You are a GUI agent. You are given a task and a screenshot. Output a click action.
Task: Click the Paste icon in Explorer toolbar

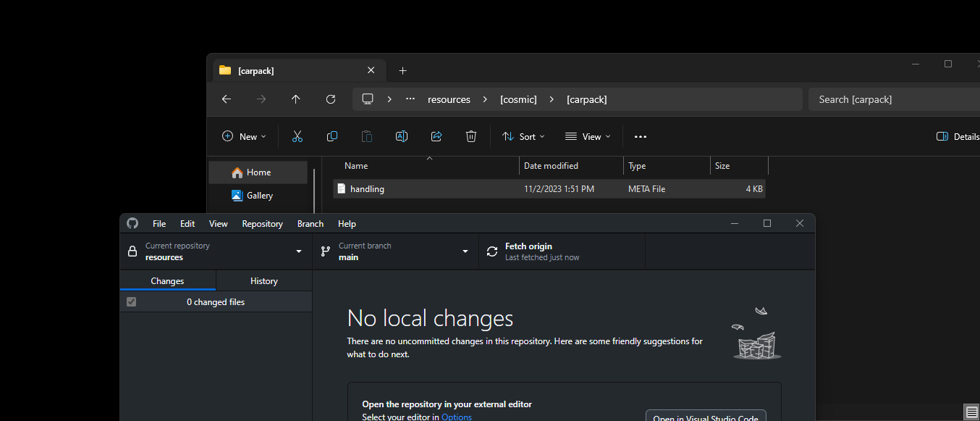(366, 136)
